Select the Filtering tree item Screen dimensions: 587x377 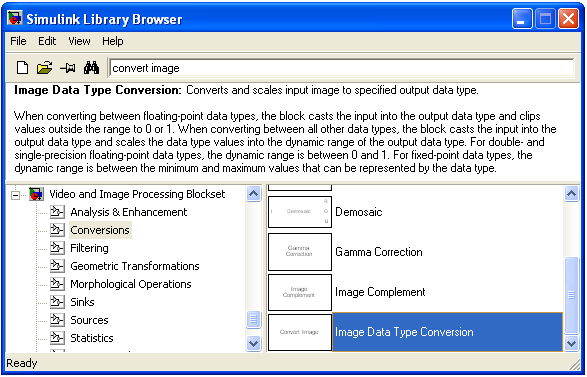click(89, 248)
